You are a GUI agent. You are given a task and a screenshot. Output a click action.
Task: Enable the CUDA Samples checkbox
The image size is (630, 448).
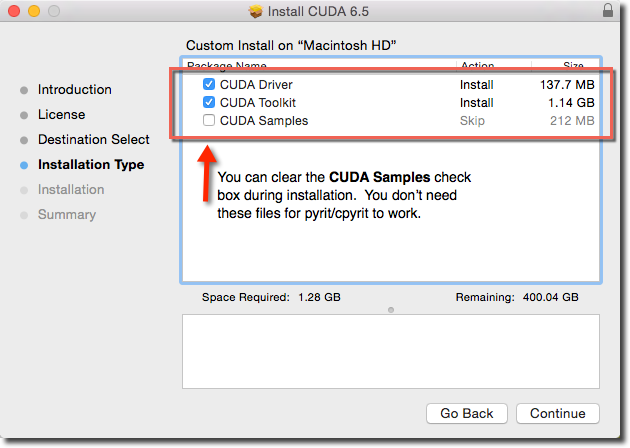coord(209,120)
